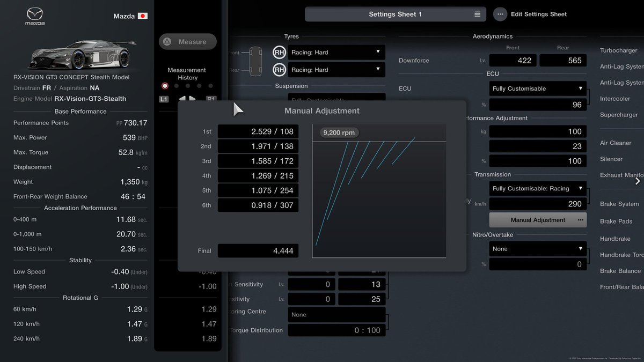Click the second measurement history dot
This screenshot has width=644, height=362.
coord(177,86)
